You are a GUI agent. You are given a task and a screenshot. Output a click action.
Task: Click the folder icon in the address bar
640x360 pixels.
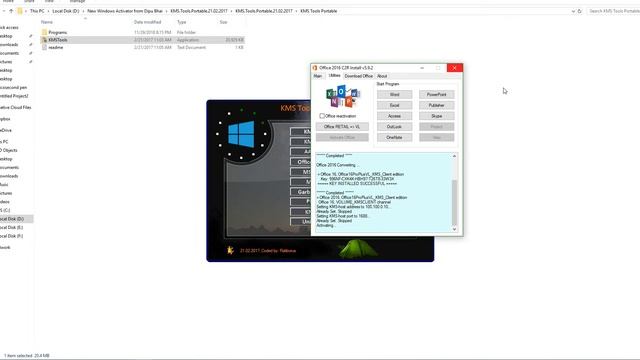tap(20, 11)
